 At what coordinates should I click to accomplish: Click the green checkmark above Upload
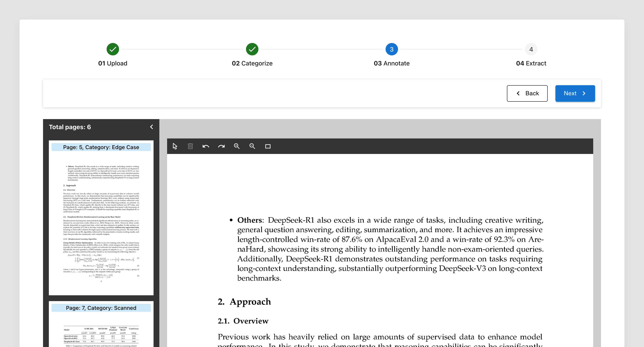coord(113,49)
